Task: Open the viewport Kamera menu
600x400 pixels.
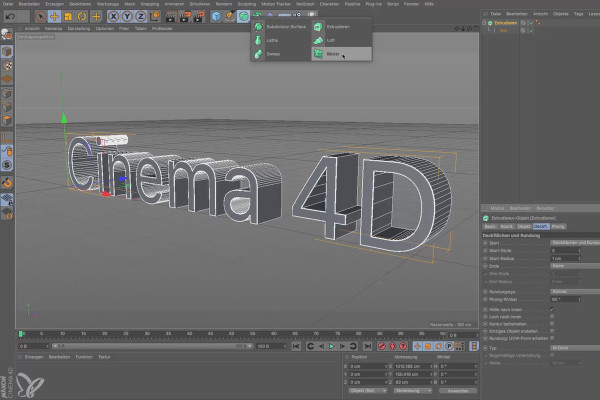Action: 53,29
